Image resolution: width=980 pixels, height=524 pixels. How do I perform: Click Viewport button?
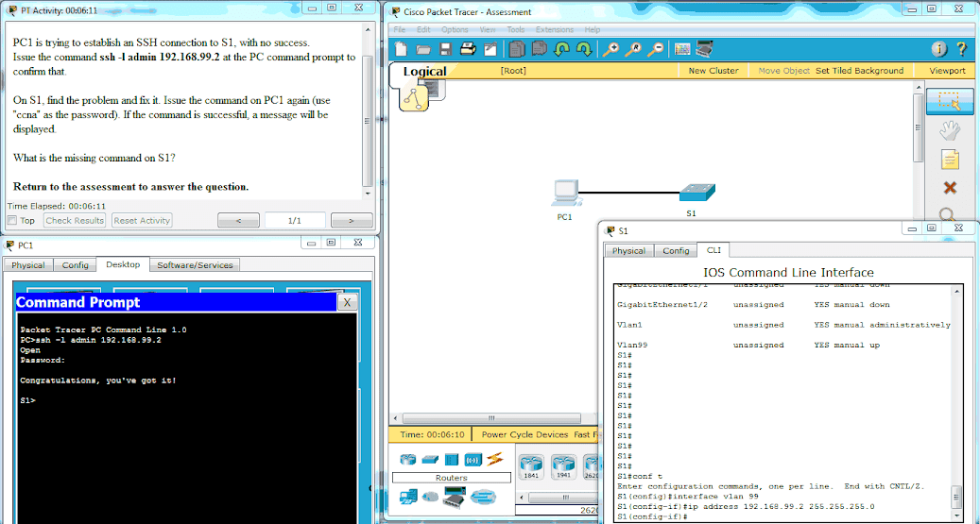(947, 71)
